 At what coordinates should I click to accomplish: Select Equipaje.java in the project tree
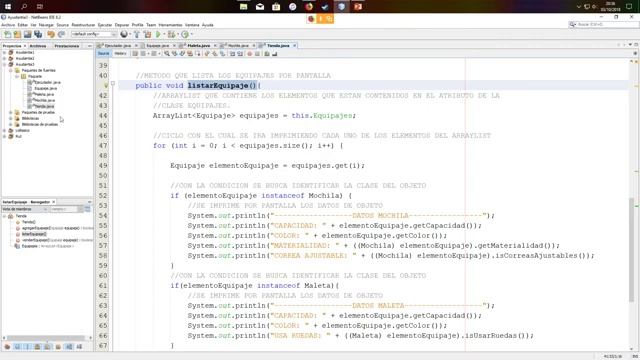point(45,88)
